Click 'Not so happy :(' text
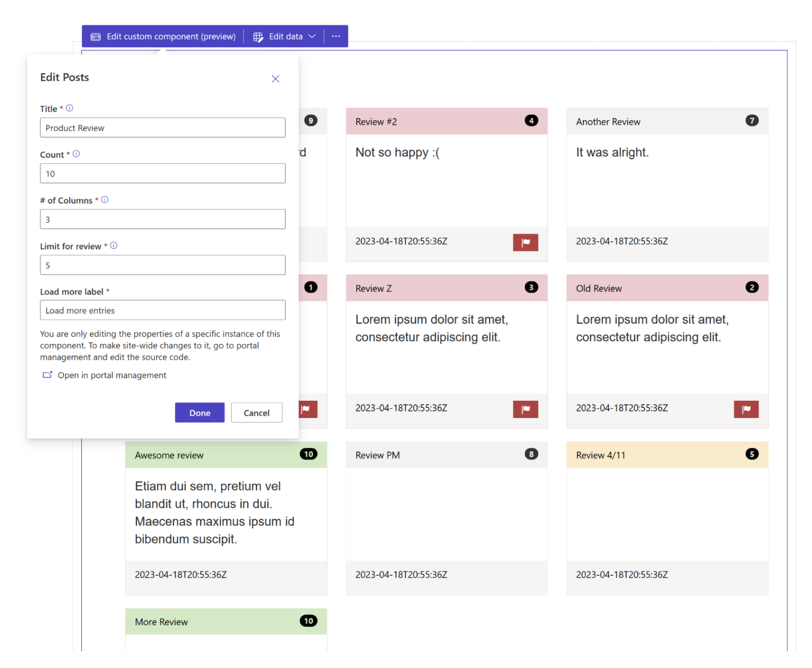 [x=398, y=153]
